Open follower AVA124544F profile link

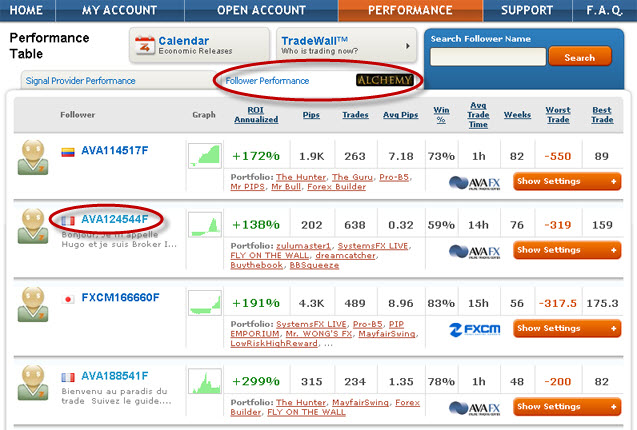click(114, 219)
